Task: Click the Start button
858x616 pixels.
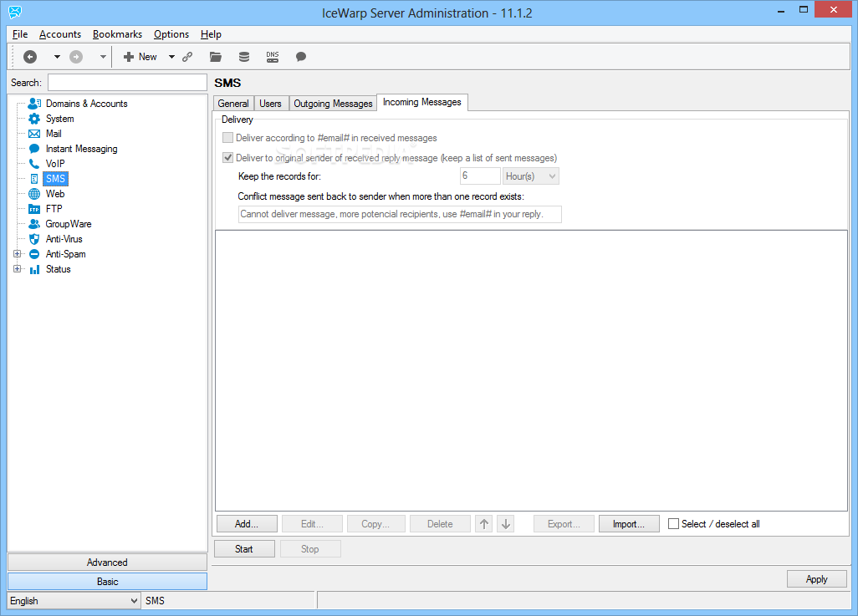Action: tap(244, 548)
